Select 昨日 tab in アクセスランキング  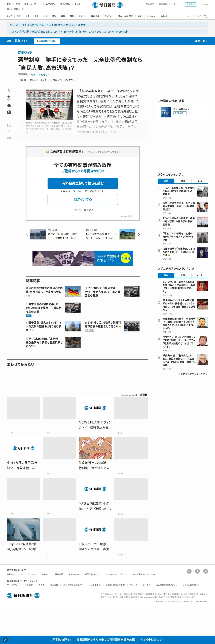point(183,181)
